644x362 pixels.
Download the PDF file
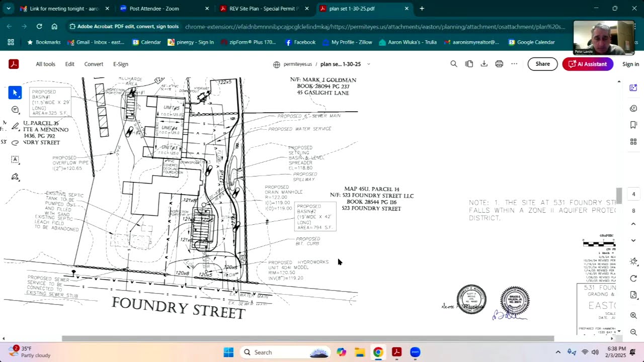coord(484,64)
